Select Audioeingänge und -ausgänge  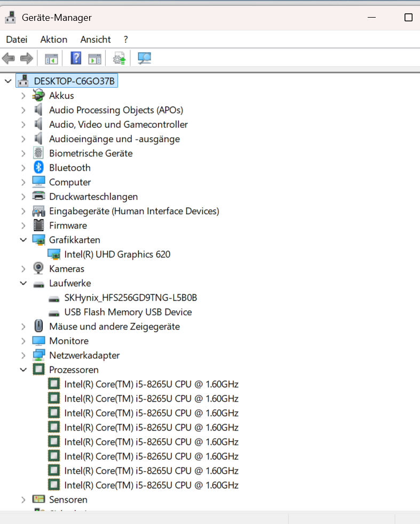point(115,139)
